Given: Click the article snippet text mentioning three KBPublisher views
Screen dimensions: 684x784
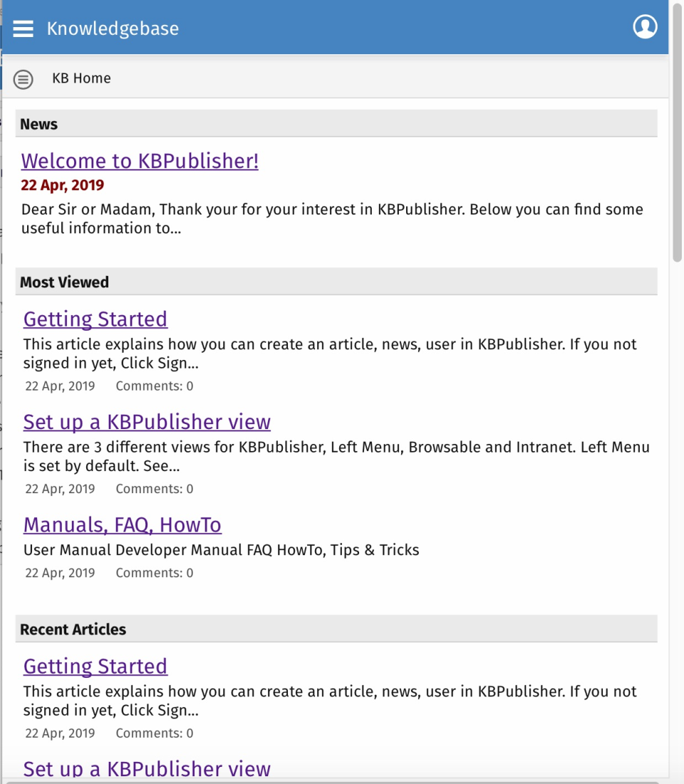Looking at the screenshot, I should pos(336,456).
